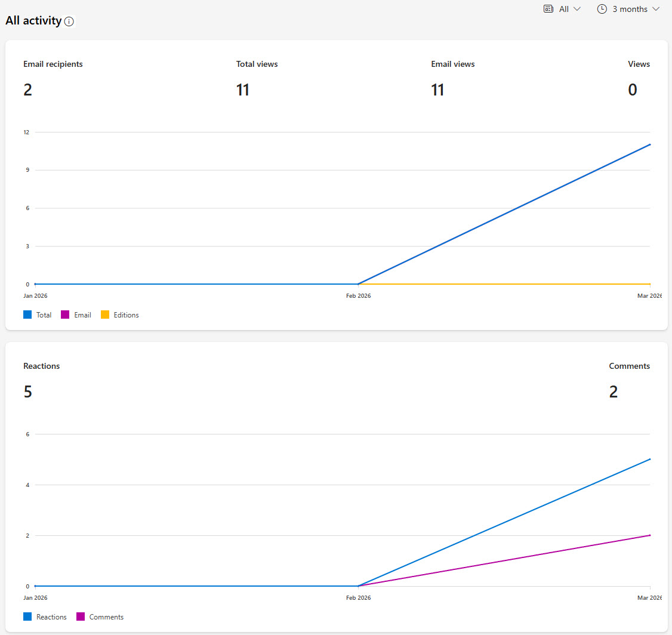This screenshot has height=635, width=672.
Task: Select the Email recipients count of 2
Action: pyautogui.click(x=27, y=90)
